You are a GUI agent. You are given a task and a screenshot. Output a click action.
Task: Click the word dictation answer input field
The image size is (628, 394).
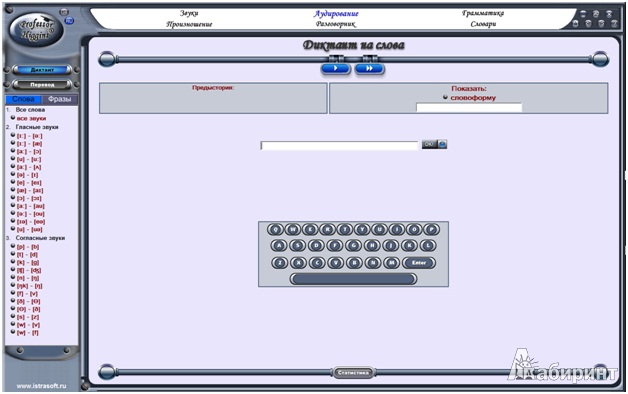339,145
